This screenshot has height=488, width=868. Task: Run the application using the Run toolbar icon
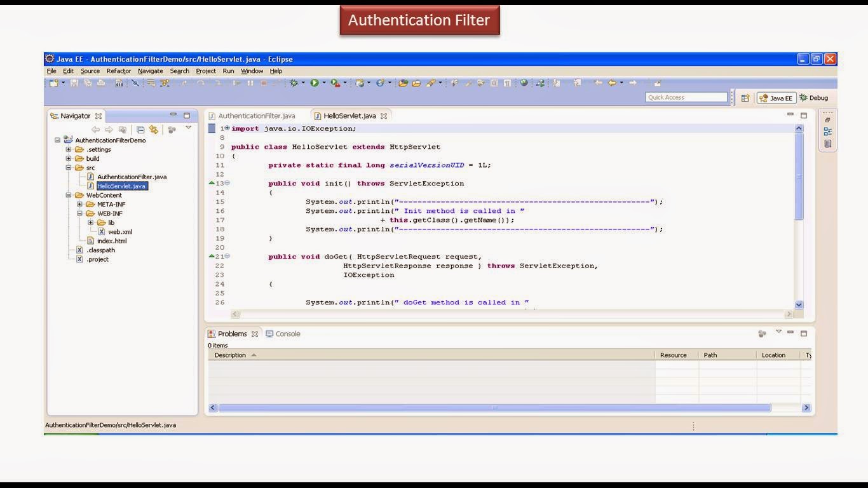(315, 83)
